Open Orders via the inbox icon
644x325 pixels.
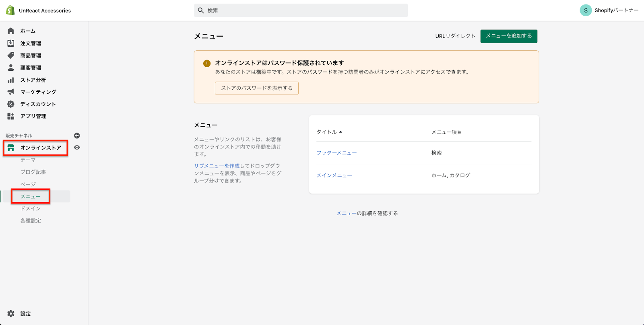(11, 43)
